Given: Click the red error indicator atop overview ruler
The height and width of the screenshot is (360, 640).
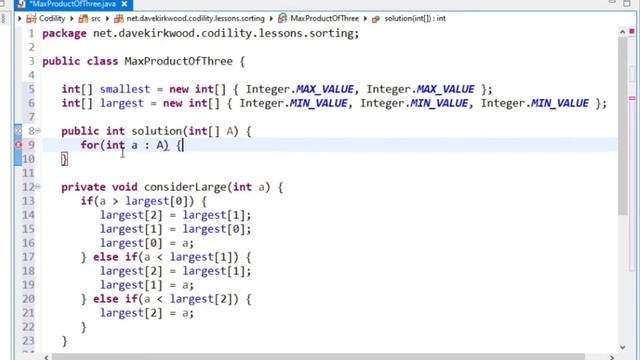Looking at the screenshot, I should coord(632,31).
